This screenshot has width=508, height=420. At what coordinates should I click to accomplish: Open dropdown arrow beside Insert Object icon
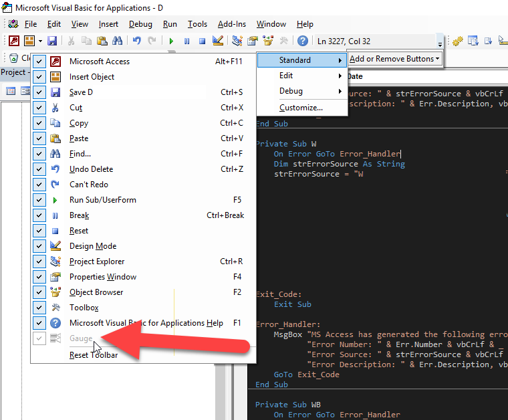point(40,41)
